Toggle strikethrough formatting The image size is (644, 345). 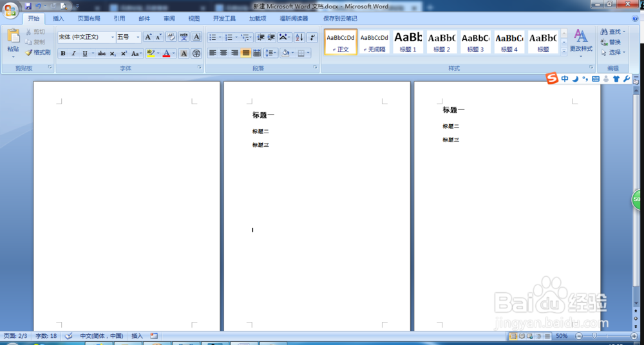coord(102,53)
